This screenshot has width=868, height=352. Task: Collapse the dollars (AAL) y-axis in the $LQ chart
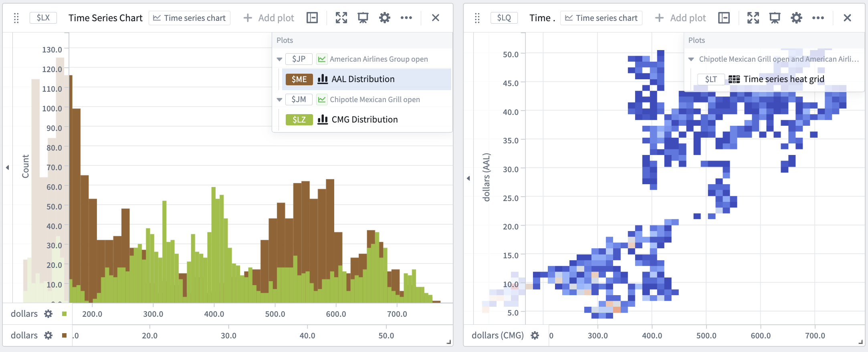pos(468,178)
